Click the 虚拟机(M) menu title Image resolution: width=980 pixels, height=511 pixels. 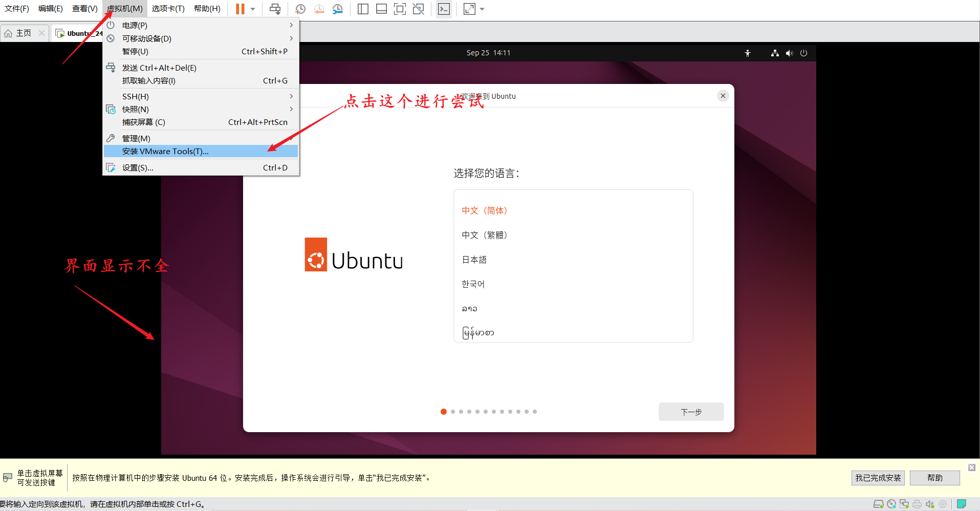125,9
